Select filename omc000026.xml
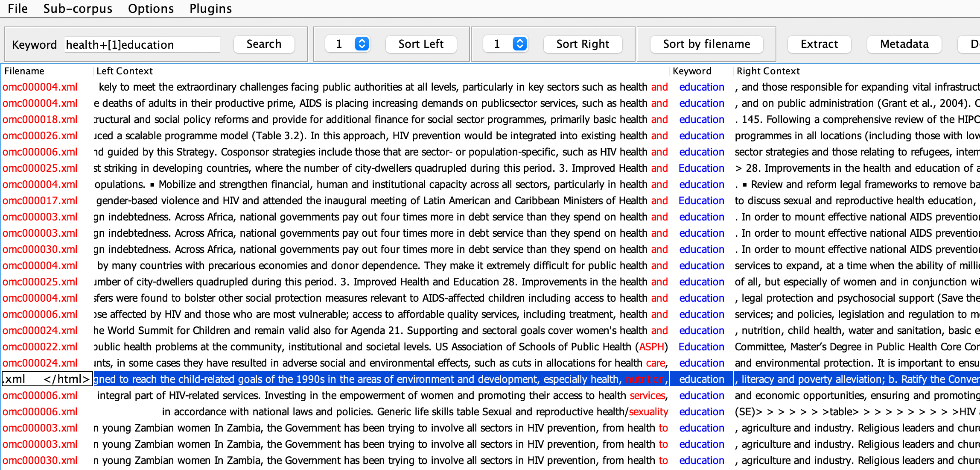This screenshot has height=470, width=980. [40, 136]
